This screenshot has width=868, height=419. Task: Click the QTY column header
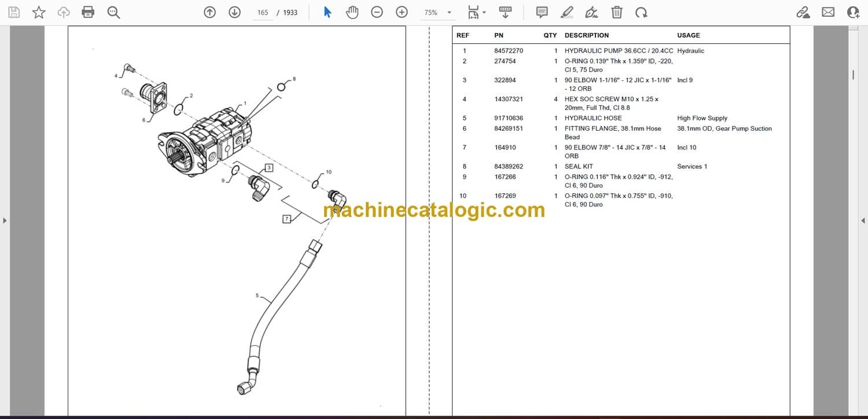(550, 35)
